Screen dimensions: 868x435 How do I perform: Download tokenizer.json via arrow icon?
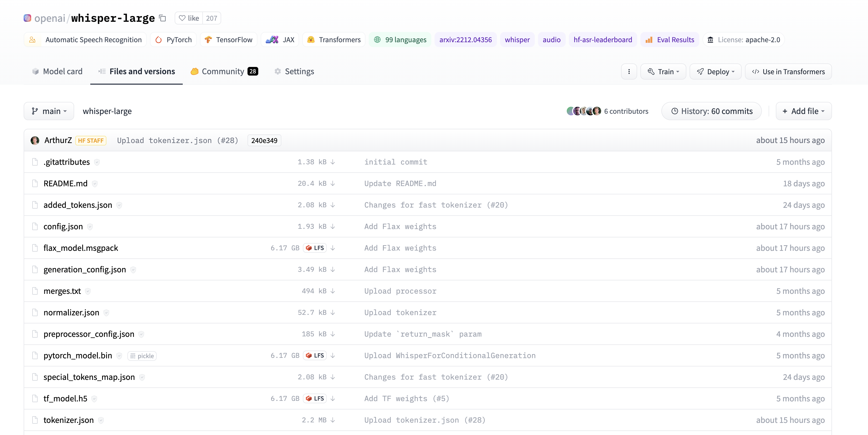333,420
